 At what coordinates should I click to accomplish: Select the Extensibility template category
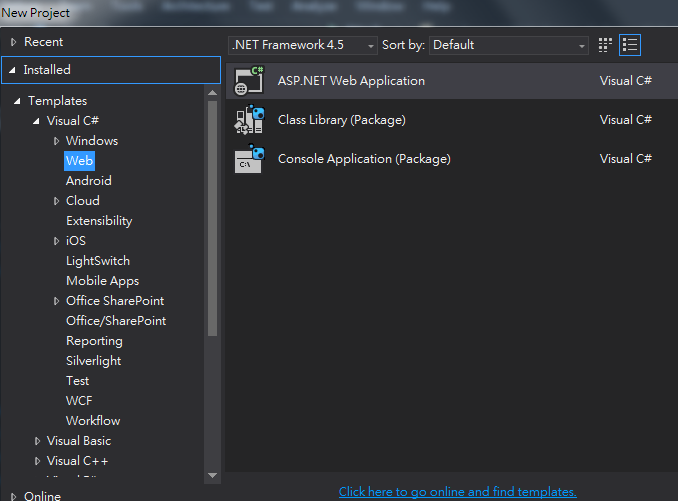[99, 221]
